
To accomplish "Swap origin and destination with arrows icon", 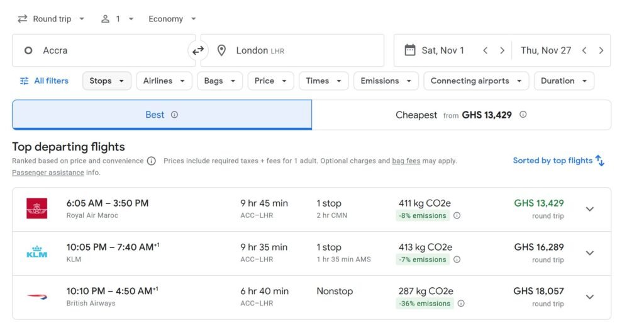I will tap(198, 50).
